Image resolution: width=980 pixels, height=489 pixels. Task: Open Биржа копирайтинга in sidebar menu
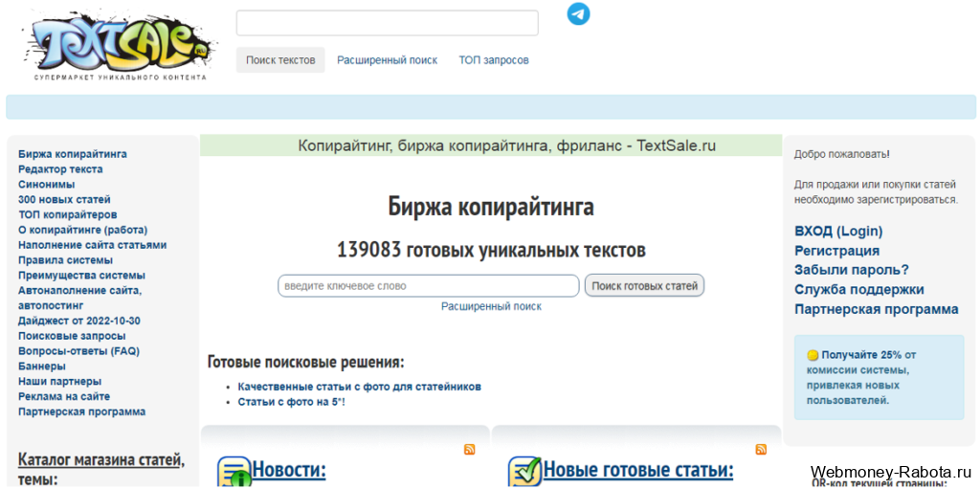[x=73, y=154]
